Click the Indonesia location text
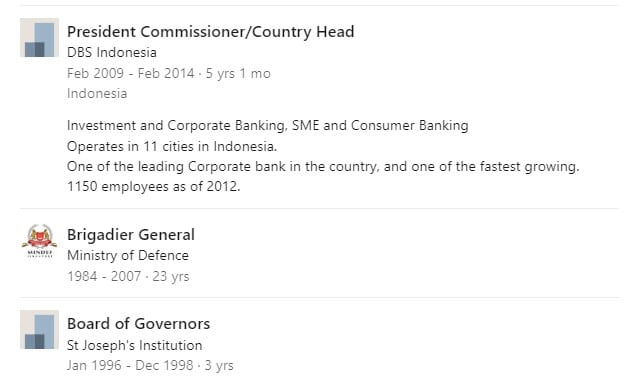The height and width of the screenshot is (383, 626). click(x=97, y=93)
